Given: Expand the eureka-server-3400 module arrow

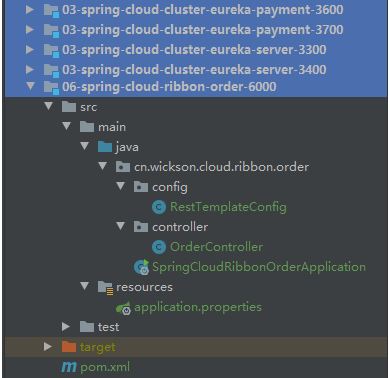Looking at the screenshot, I should pyautogui.click(x=30, y=69).
